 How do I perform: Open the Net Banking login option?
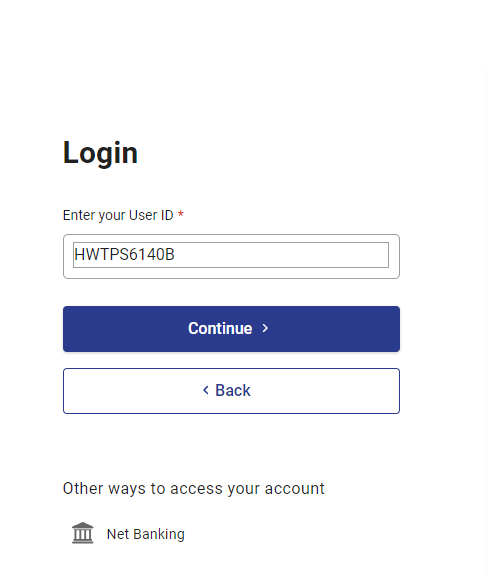click(x=128, y=534)
